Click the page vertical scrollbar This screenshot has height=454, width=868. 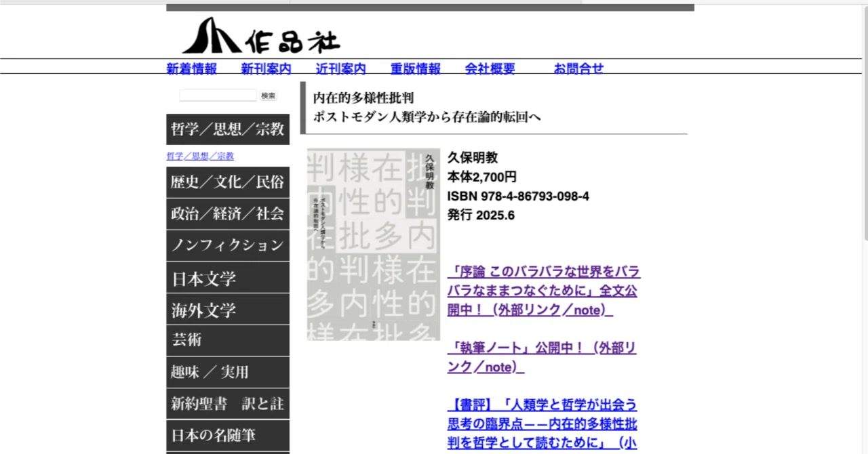(x=865, y=122)
